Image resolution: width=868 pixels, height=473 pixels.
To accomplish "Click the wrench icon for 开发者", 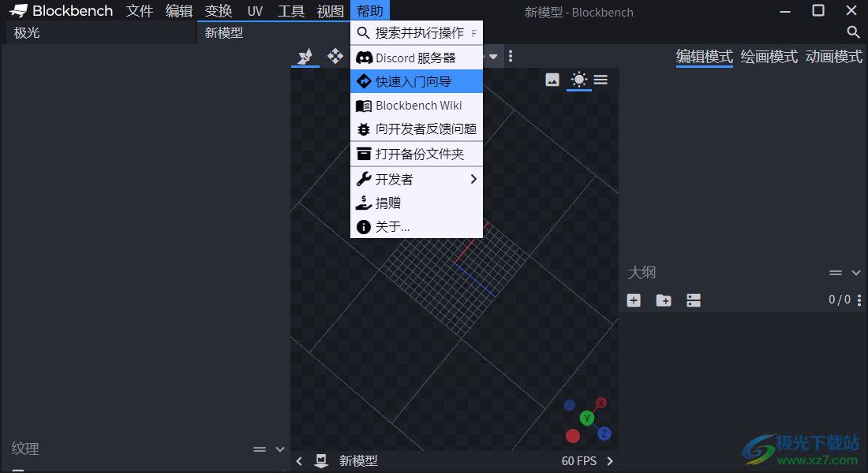I will pyautogui.click(x=364, y=179).
